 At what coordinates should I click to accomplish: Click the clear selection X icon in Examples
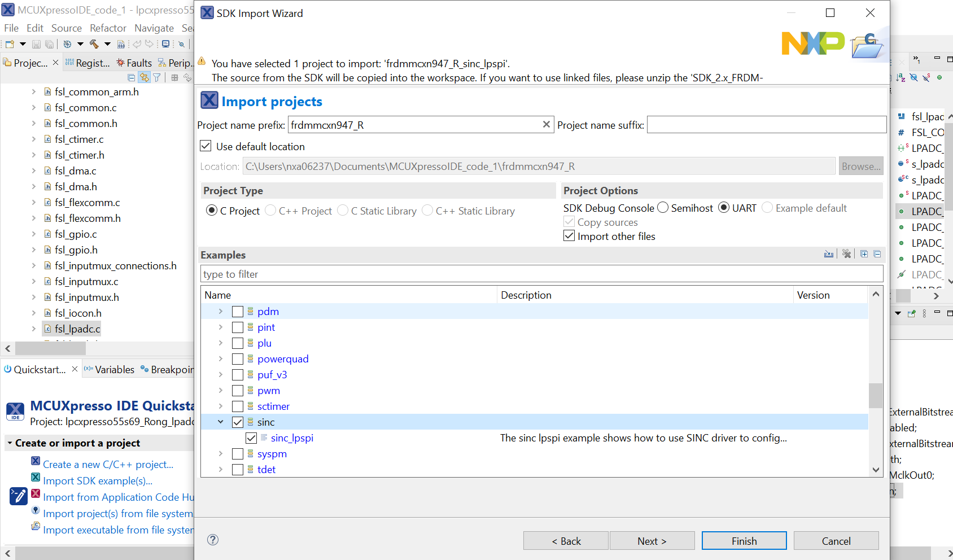point(846,254)
